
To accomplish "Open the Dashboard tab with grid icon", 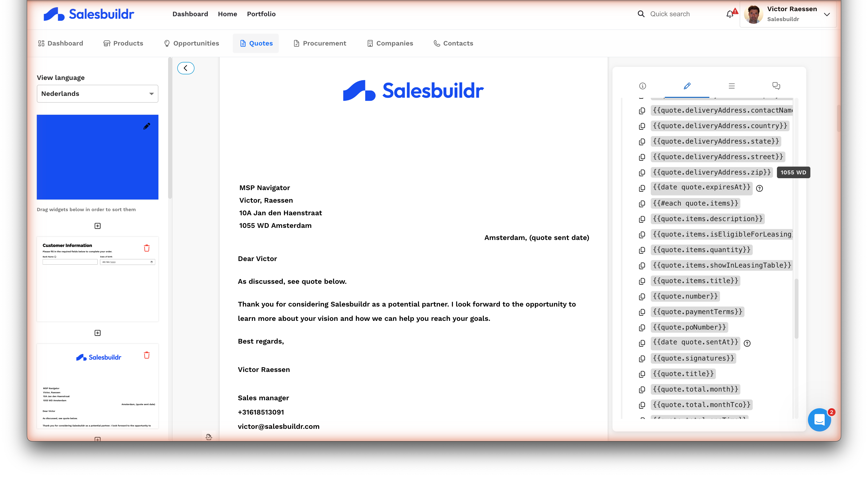I will pos(60,43).
